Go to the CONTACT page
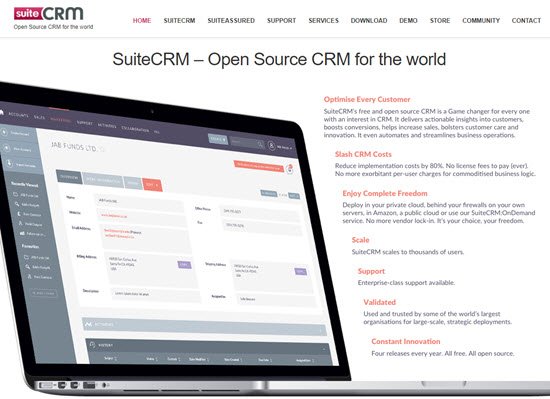The image size is (550, 399). coord(526,21)
